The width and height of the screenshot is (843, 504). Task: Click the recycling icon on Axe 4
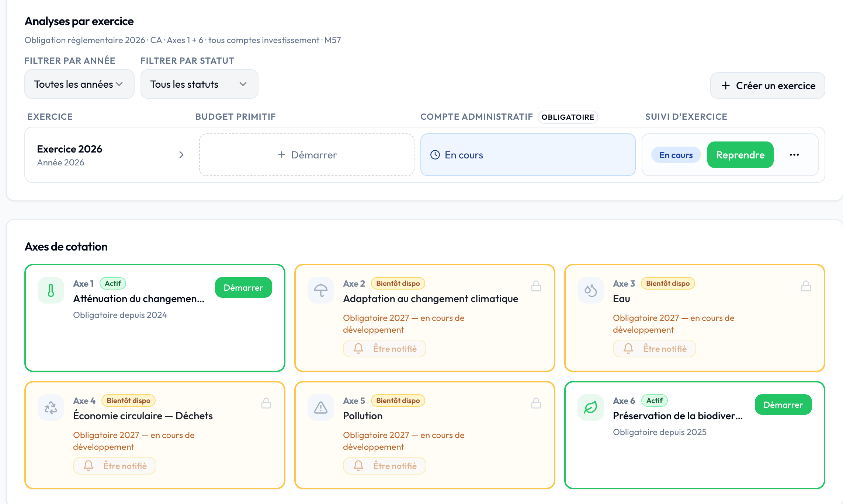tap(51, 407)
